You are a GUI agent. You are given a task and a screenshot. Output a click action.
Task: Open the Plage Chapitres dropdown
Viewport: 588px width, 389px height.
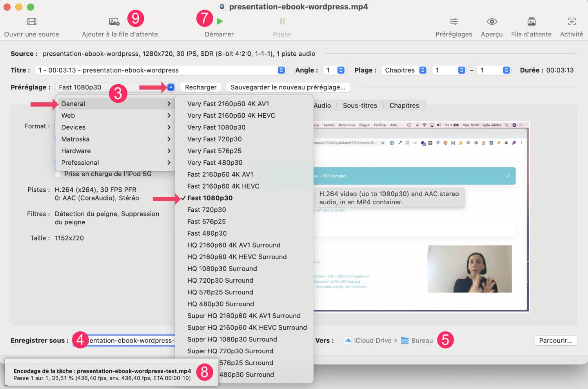click(404, 70)
